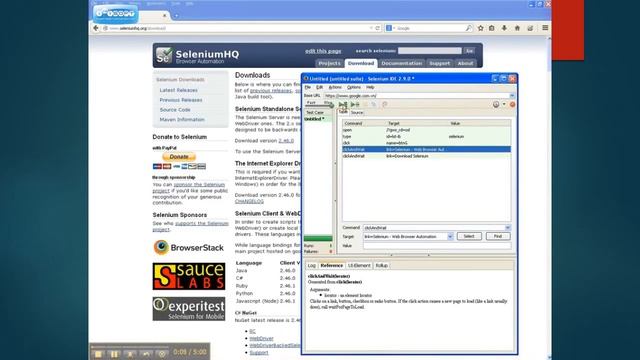Expand the Target dropdown arrow
This screenshot has height=360, width=640.
[450, 237]
